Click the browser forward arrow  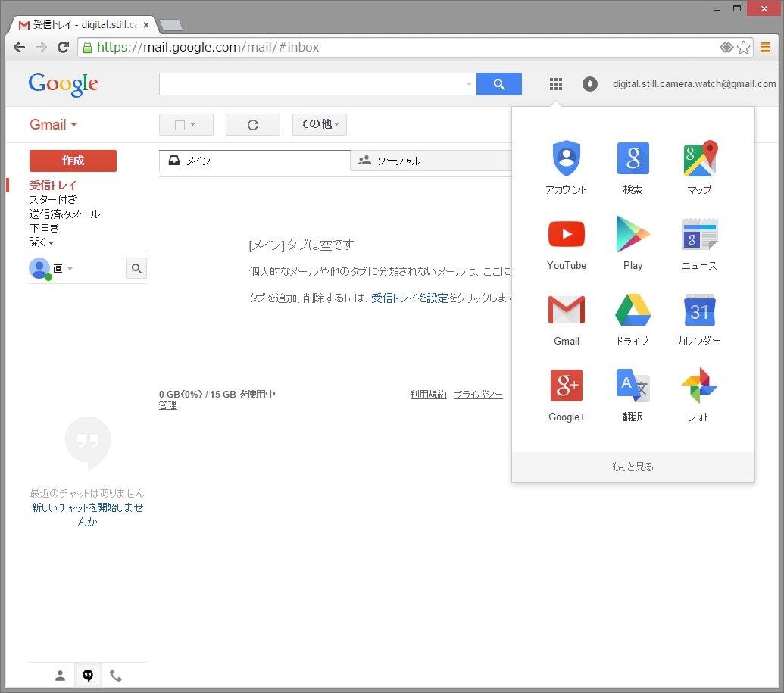click(x=41, y=48)
